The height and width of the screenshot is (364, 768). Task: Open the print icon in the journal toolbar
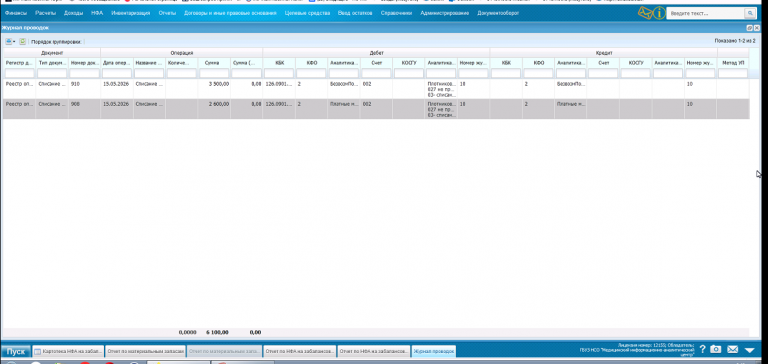click(8, 42)
